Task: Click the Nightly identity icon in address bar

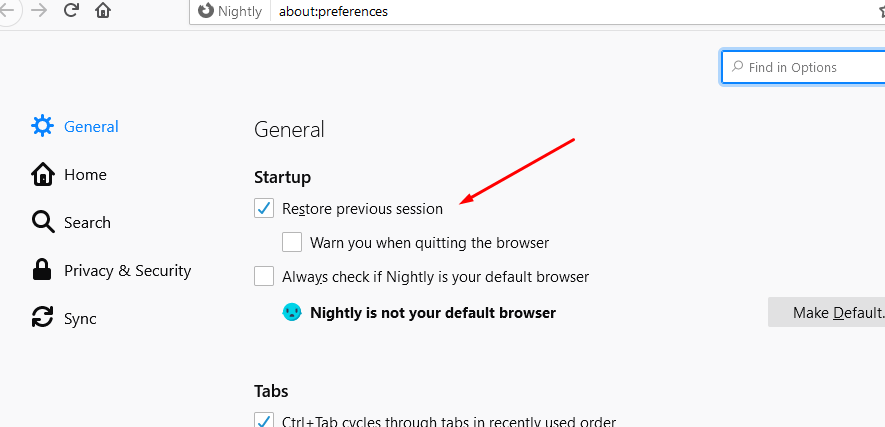Action: point(206,11)
